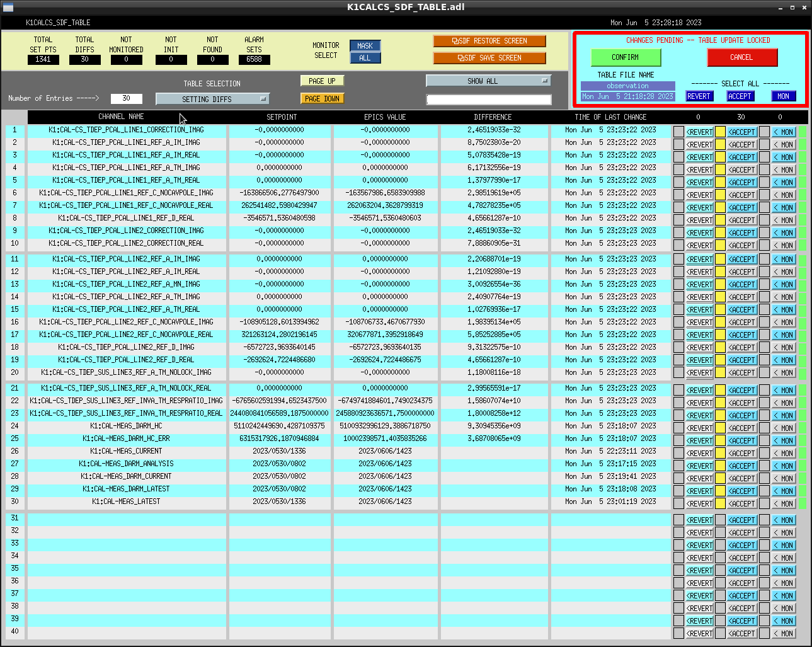
Task: Advance the table with PAGE DOWN
Action: click(322, 99)
